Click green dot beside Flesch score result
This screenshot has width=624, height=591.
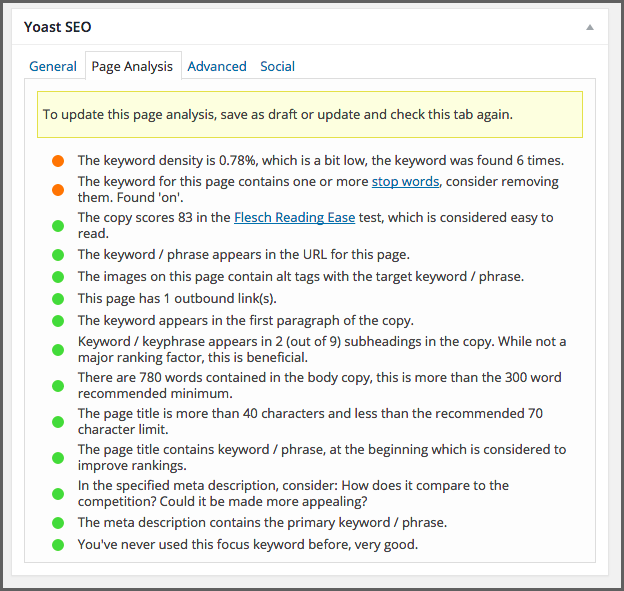(x=58, y=226)
